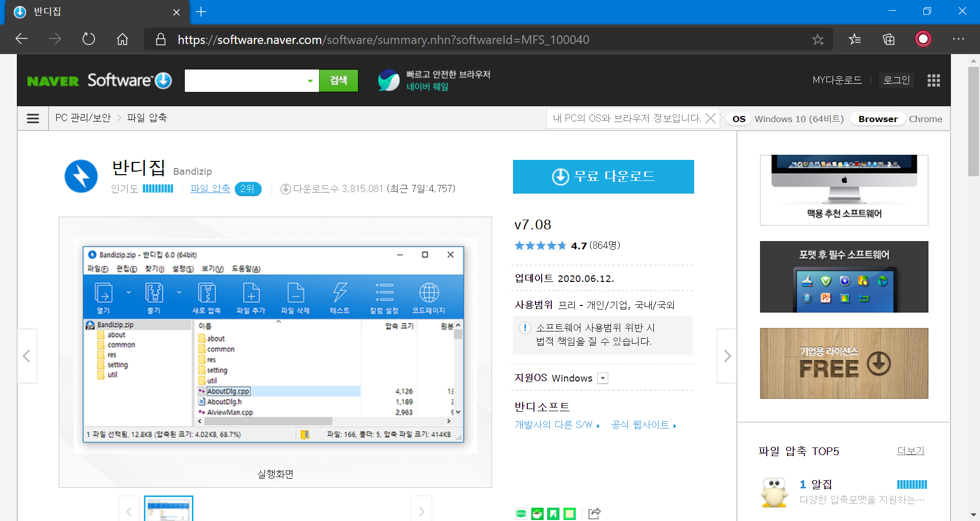
Task: Click the Whale browser ad icon
Action: [x=388, y=80]
